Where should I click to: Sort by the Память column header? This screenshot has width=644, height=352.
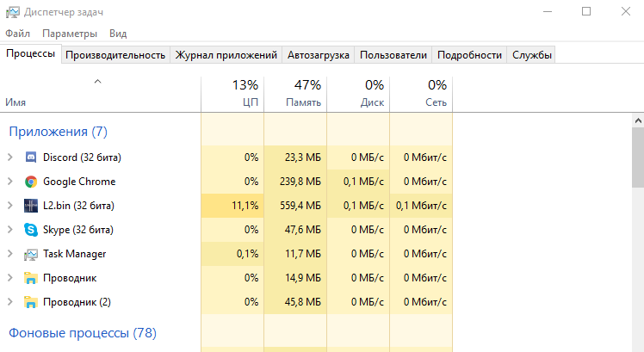point(295,94)
